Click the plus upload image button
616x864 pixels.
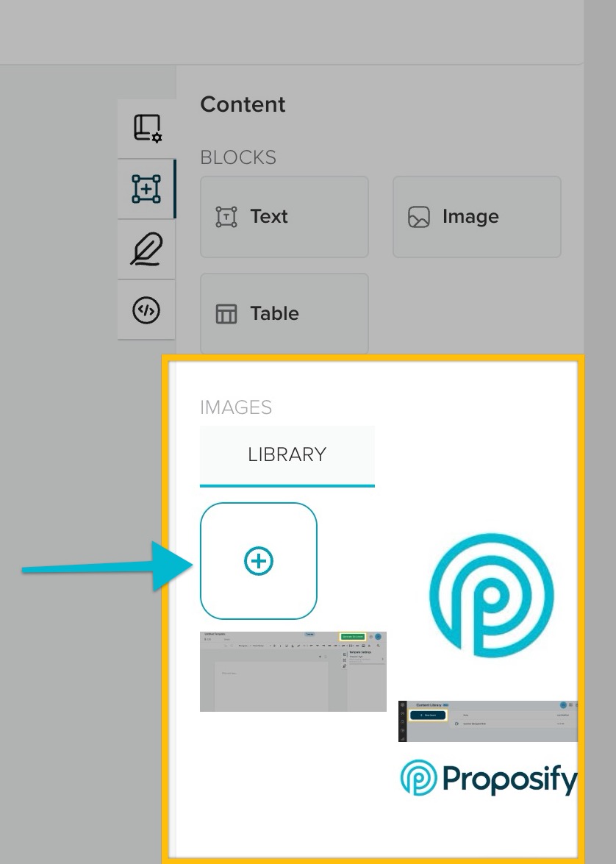click(259, 561)
